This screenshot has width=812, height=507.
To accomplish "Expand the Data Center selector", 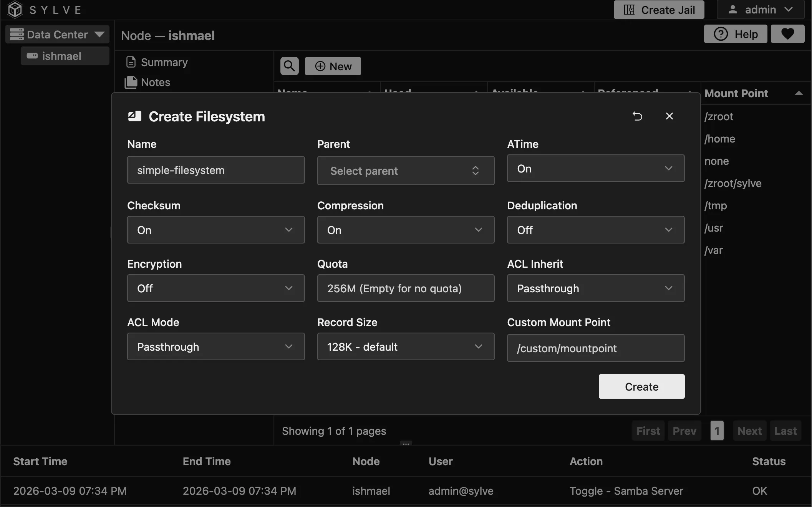I will [x=101, y=34].
